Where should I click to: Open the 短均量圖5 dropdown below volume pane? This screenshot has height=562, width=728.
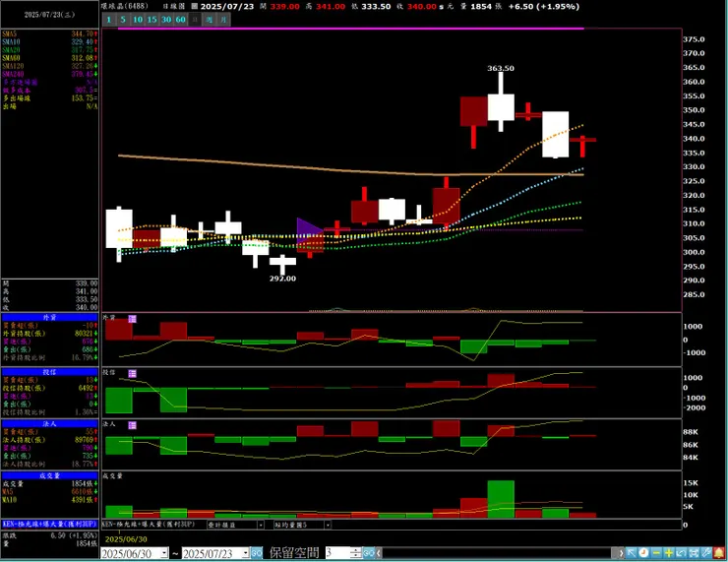coord(328,525)
